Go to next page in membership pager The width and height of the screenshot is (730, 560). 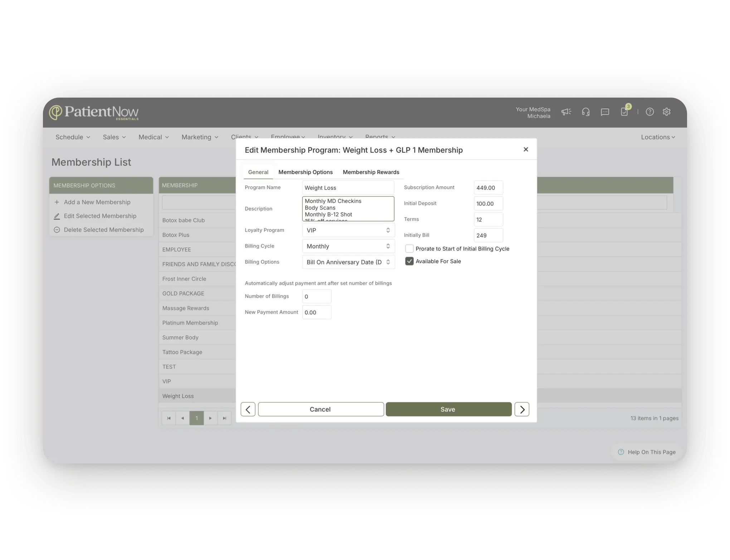tap(210, 418)
